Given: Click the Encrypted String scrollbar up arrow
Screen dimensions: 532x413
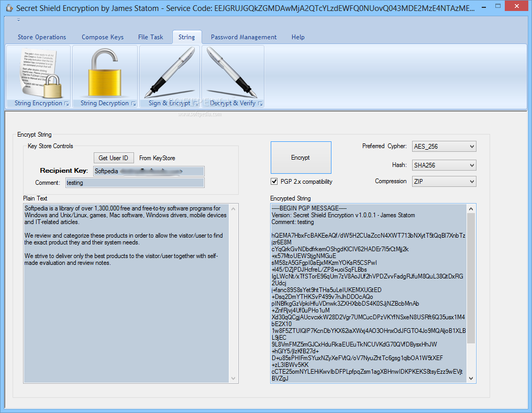Looking at the screenshot, I should coord(471,209).
